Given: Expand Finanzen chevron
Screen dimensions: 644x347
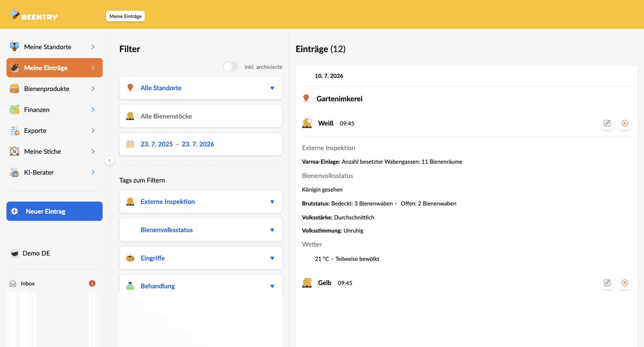Looking at the screenshot, I should (93, 110).
